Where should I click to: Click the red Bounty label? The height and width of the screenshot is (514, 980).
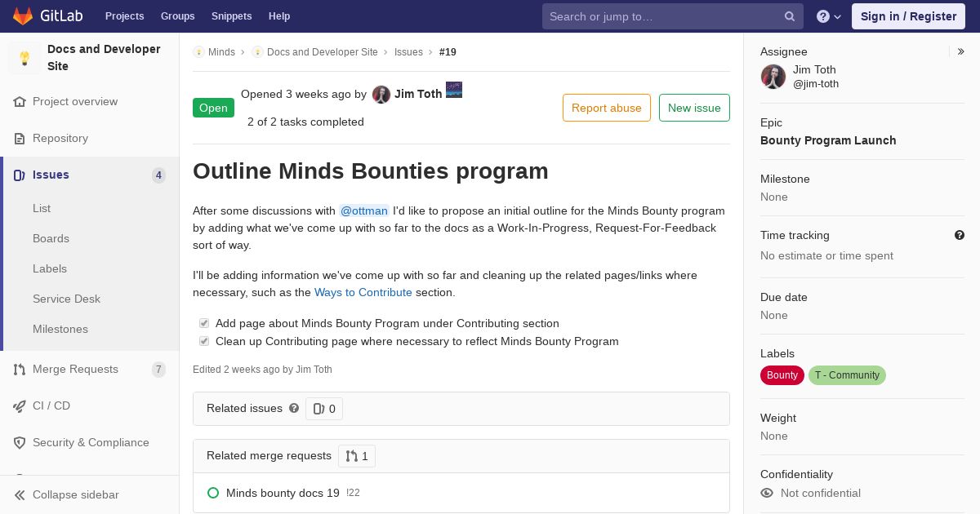coord(782,375)
